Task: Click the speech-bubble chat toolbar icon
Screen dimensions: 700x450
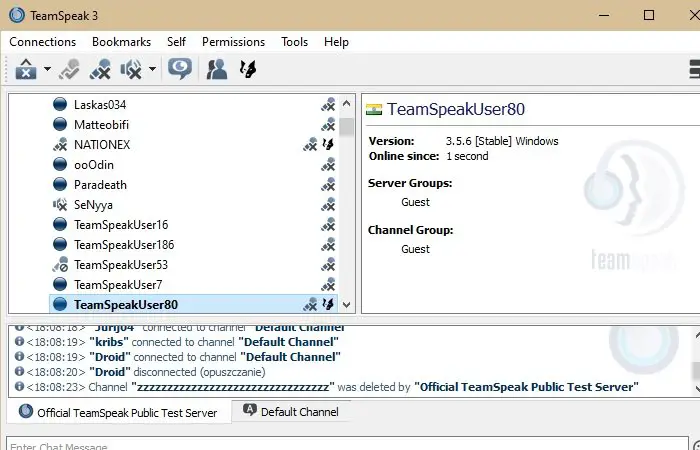Action: pyautogui.click(x=180, y=69)
